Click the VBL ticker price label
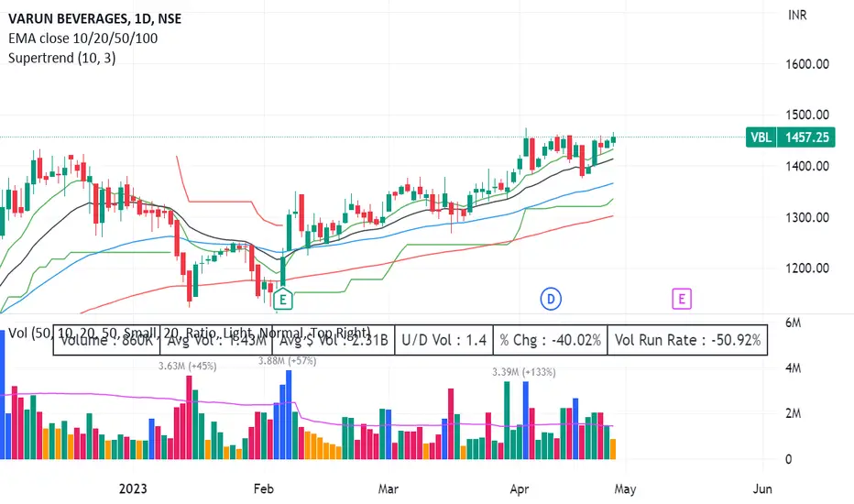This screenshot has width=854, height=504. click(x=761, y=137)
